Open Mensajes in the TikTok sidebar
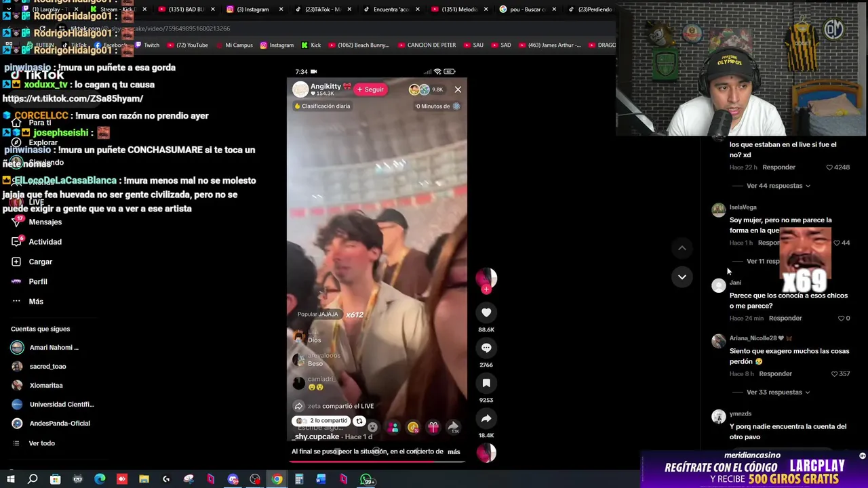This screenshot has height=488, width=868. point(37,222)
